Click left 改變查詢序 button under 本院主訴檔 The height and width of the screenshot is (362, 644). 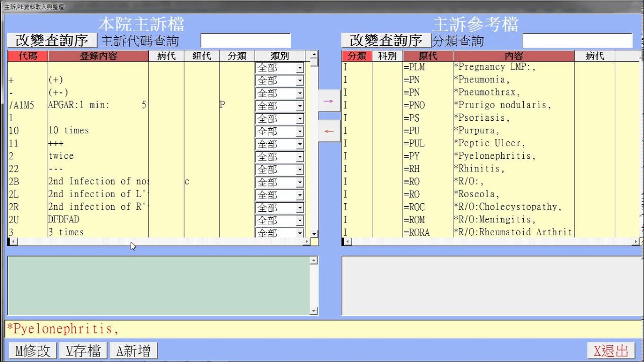coord(52,40)
